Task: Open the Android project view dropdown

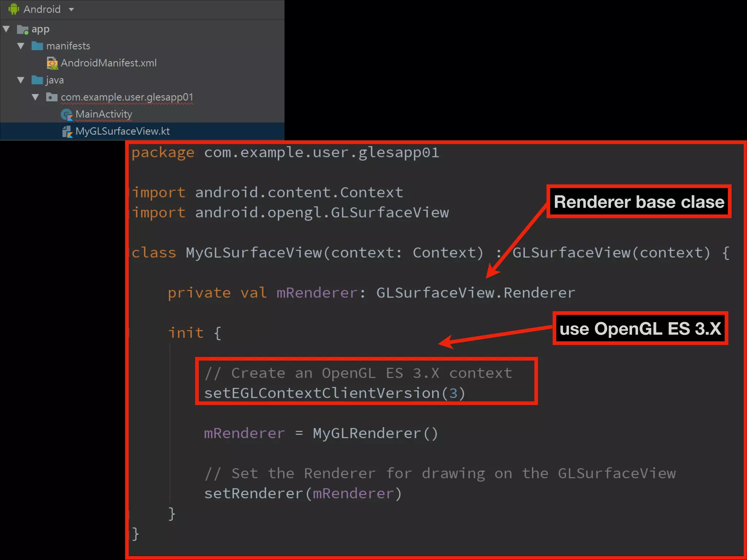Action: pyautogui.click(x=71, y=9)
